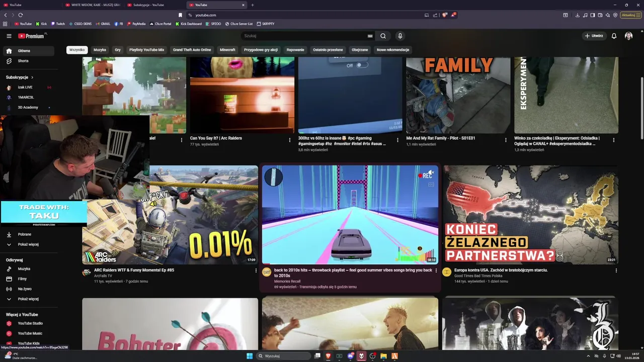Viewport: 644px width, 362px height.
Task: Open Muzyka under Odkrywaj
Action: click(30, 269)
